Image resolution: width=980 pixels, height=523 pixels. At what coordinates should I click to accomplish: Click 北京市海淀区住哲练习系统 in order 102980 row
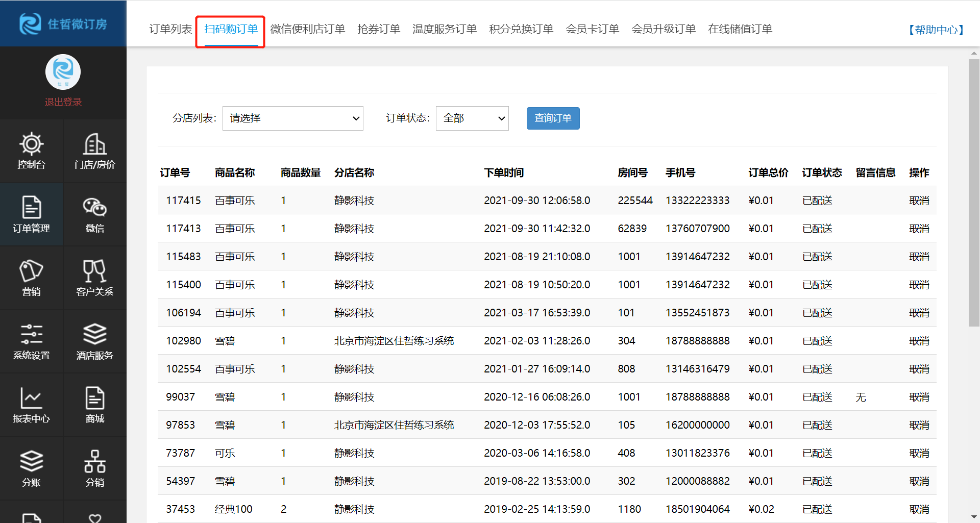[394, 341]
